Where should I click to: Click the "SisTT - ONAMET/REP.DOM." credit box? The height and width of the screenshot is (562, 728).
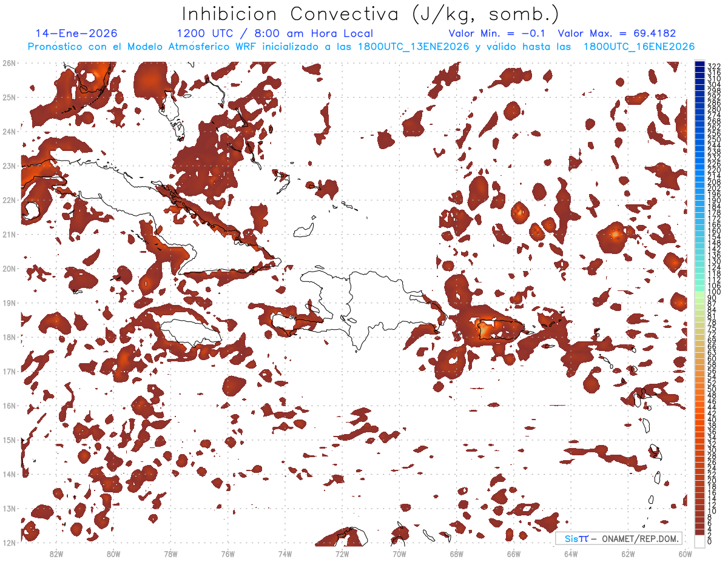tap(619, 538)
